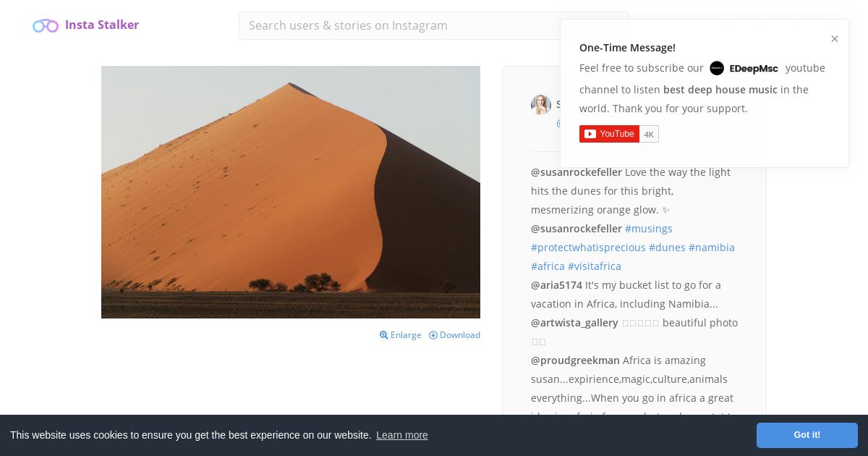Viewport: 868px width, 456px height.
Task: Open the #musings hashtag
Action: [x=649, y=229]
